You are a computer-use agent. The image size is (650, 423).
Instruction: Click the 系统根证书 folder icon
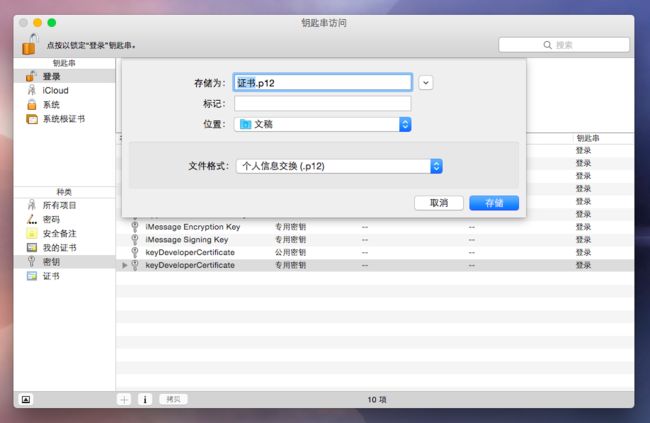click(32, 119)
